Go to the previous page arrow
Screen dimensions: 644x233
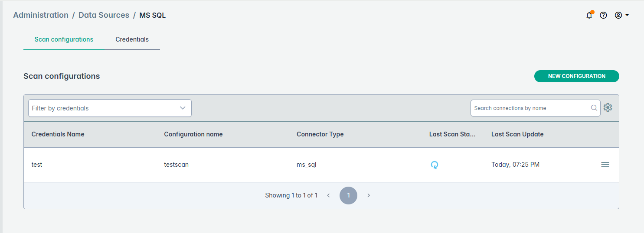tap(328, 195)
